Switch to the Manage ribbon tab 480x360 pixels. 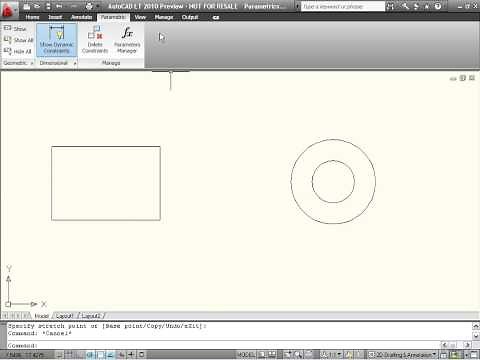coord(164,17)
